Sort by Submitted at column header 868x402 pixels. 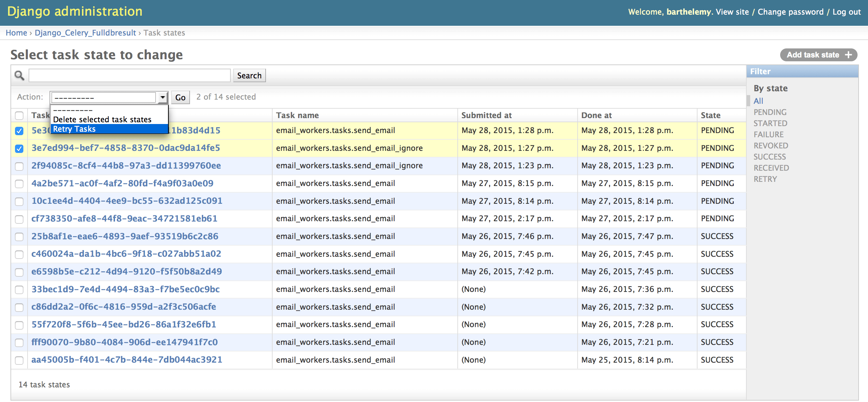[x=486, y=115]
